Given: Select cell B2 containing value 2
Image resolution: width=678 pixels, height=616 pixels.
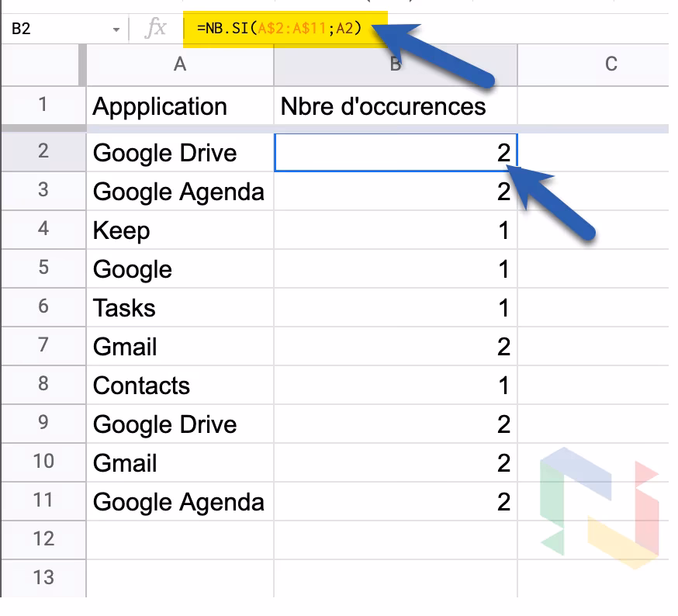Looking at the screenshot, I should [395, 152].
